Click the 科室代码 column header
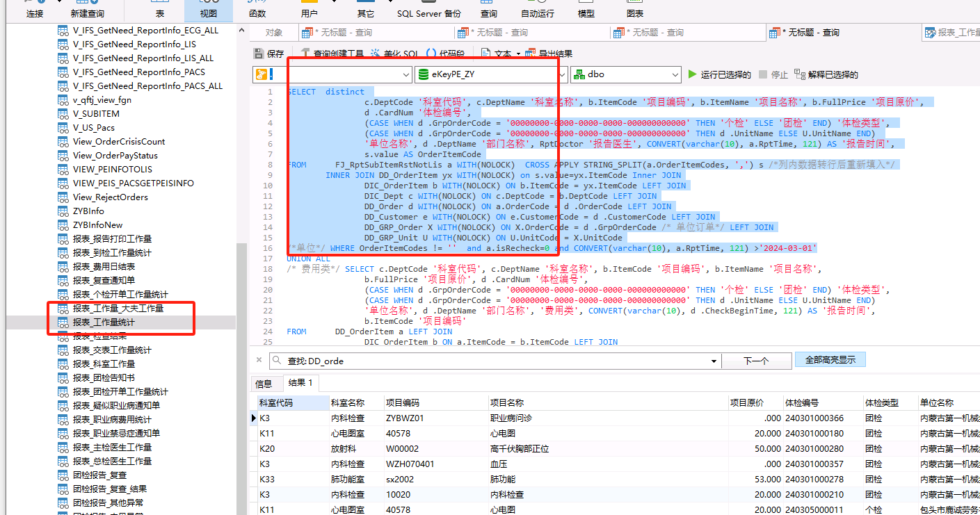 293,403
